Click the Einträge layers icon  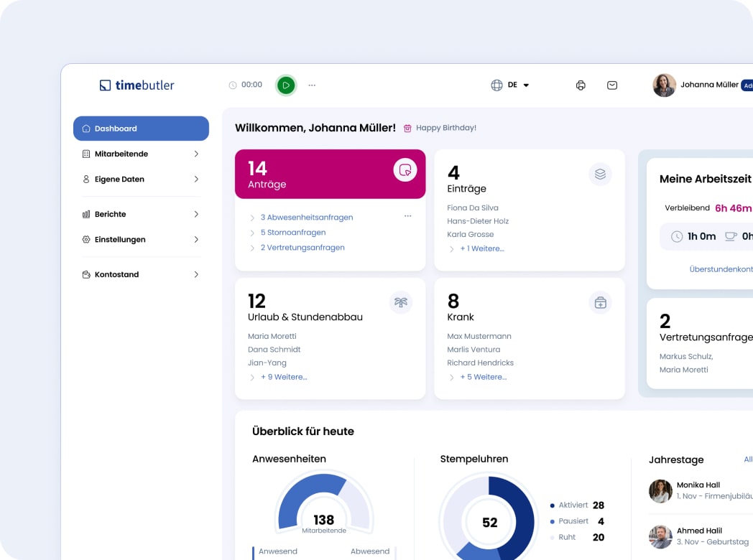[600, 174]
